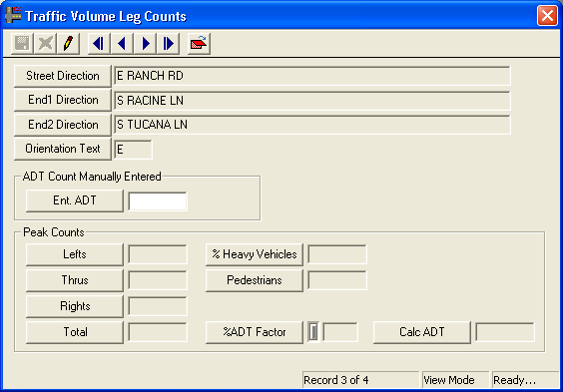This screenshot has width=563, height=392.
Task: Click the Rights count field
Action: tap(158, 306)
